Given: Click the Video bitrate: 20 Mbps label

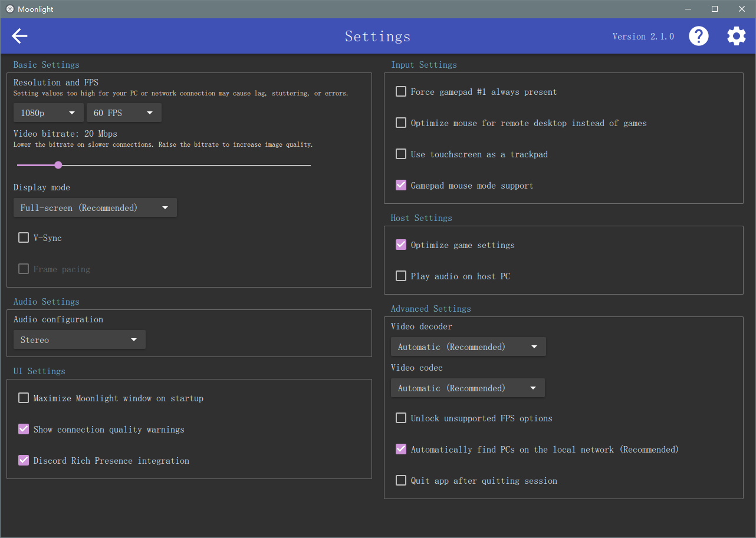Looking at the screenshot, I should tap(65, 134).
